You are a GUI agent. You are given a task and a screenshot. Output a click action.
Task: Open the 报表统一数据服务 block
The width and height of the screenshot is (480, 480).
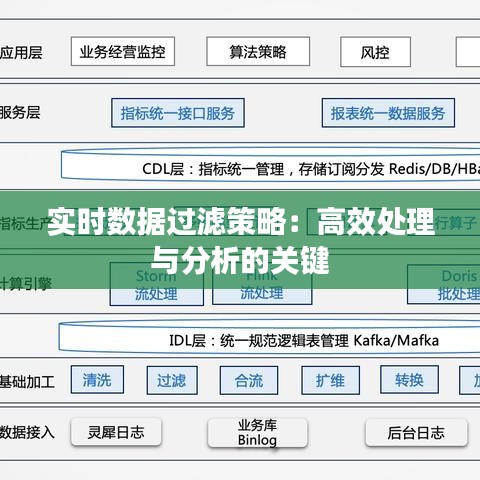tap(388, 113)
